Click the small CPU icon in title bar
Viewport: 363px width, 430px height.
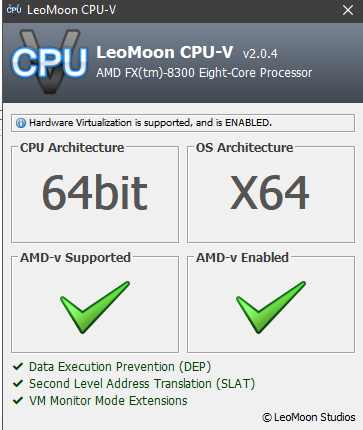point(14,10)
